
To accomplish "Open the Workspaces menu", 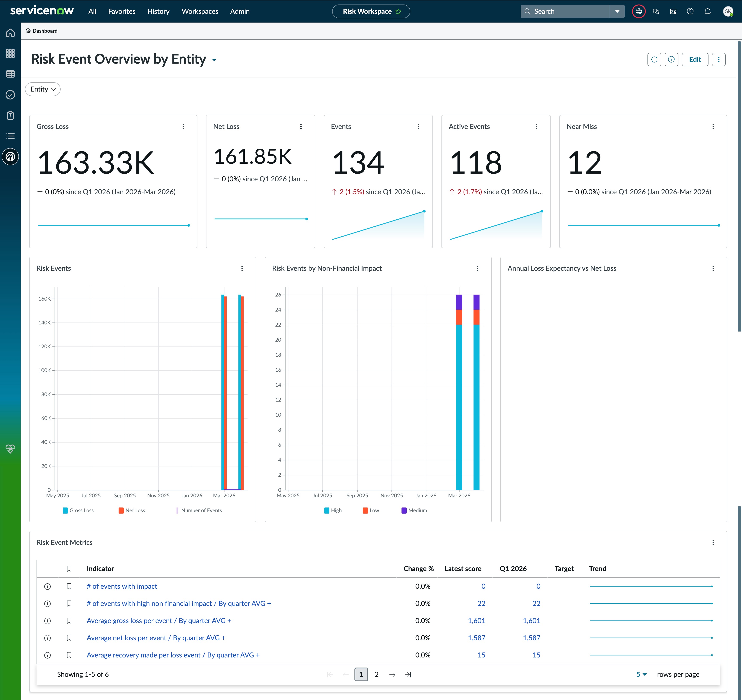I will click(x=200, y=11).
